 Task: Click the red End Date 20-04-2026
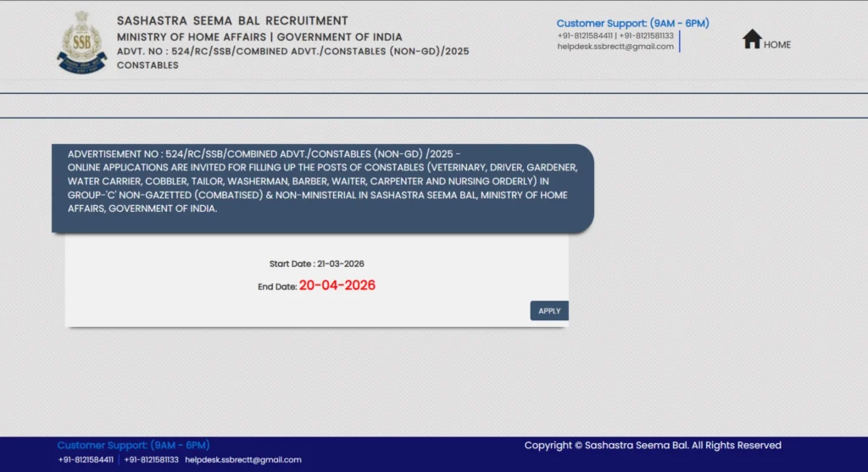[337, 286]
